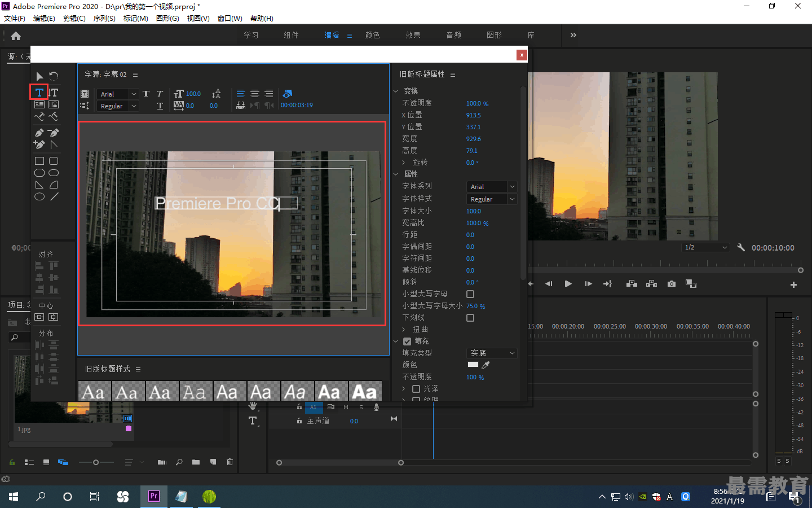Solo the A1 audio track

click(x=361, y=407)
